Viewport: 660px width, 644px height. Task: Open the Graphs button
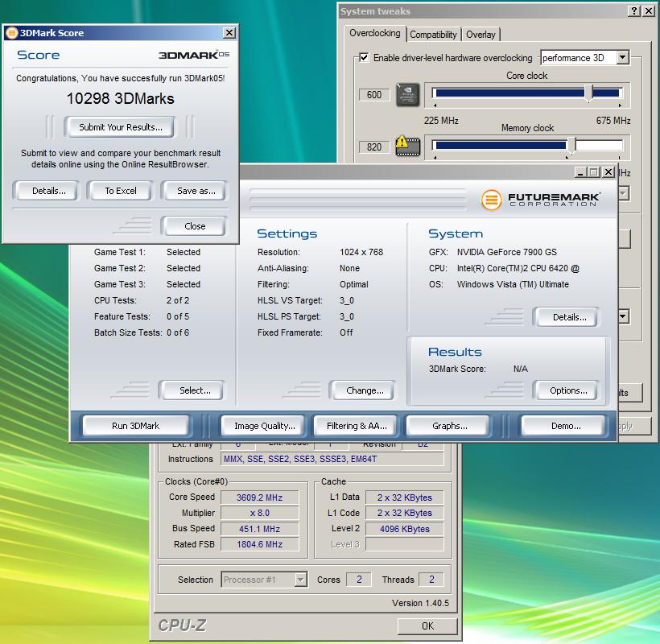[x=450, y=426]
